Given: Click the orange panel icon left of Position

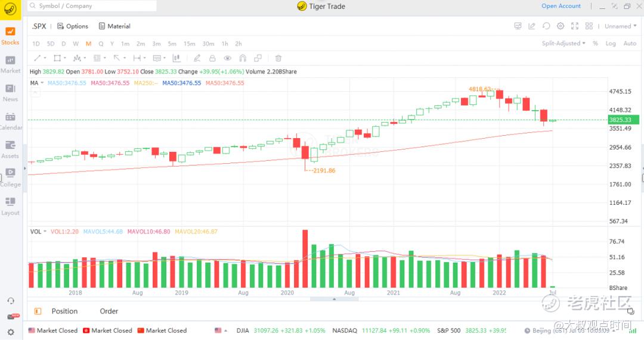Looking at the screenshot, I should click(x=38, y=311).
